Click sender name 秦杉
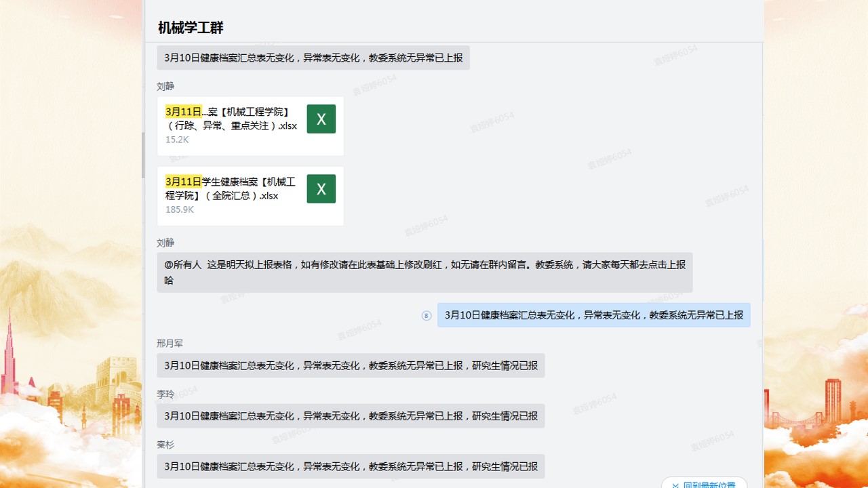 pyautogui.click(x=165, y=445)
